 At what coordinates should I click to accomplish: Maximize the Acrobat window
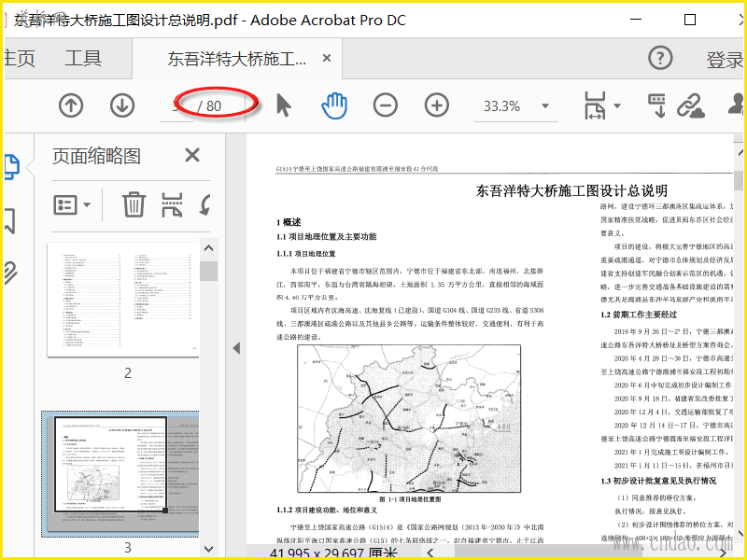pos(689,20)
